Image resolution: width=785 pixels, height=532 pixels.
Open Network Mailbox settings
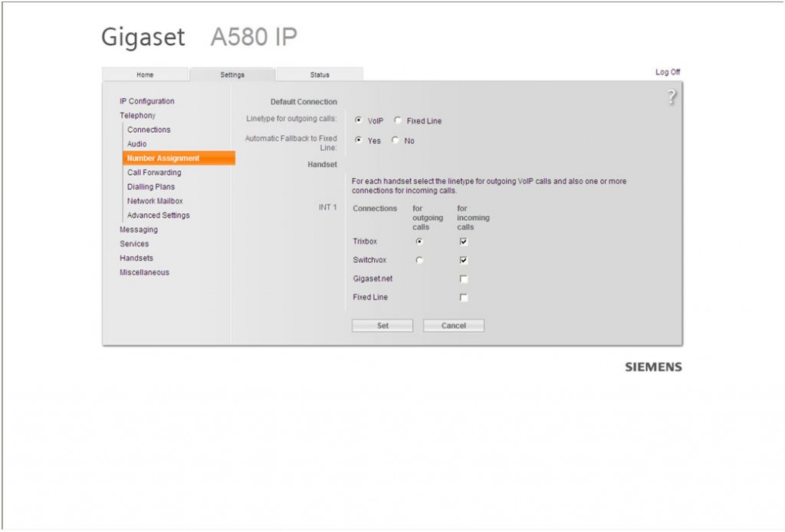tap(155, 201)
